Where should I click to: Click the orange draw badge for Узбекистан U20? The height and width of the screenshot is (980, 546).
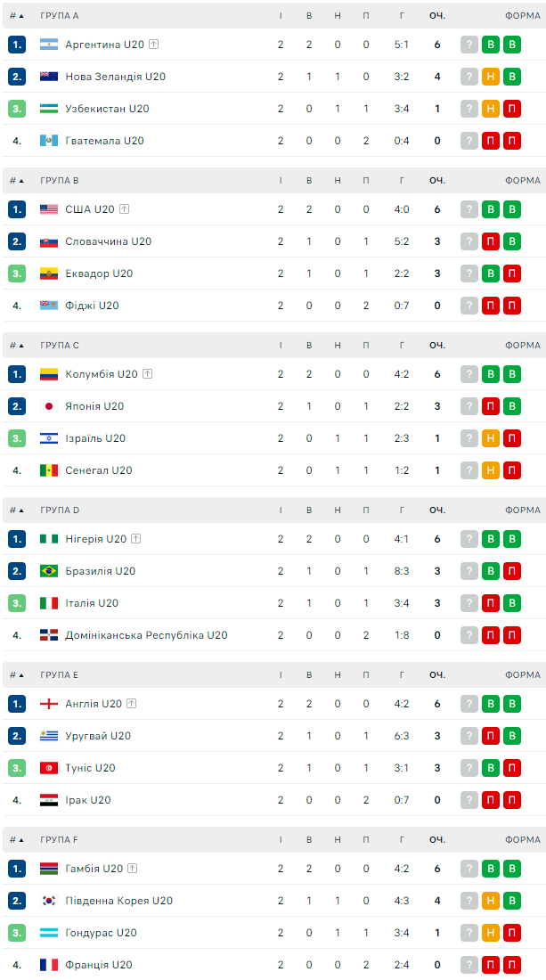(491, 109)
